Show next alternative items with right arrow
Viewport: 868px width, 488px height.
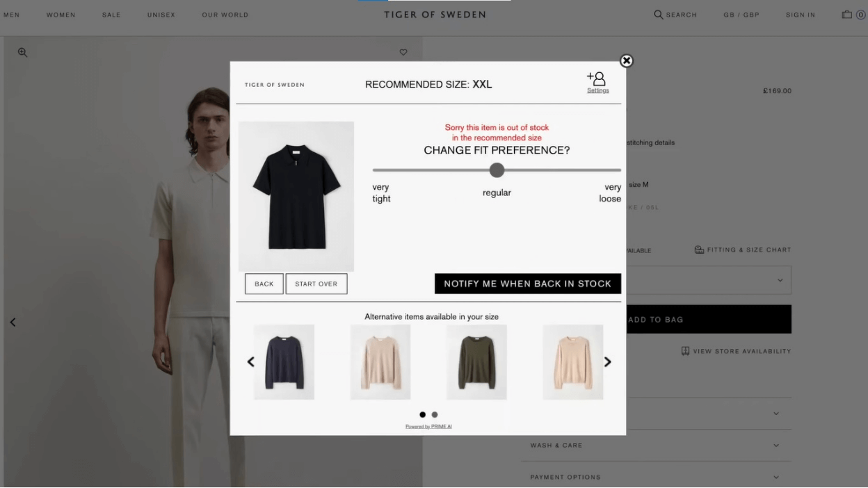tap(607, 361)
